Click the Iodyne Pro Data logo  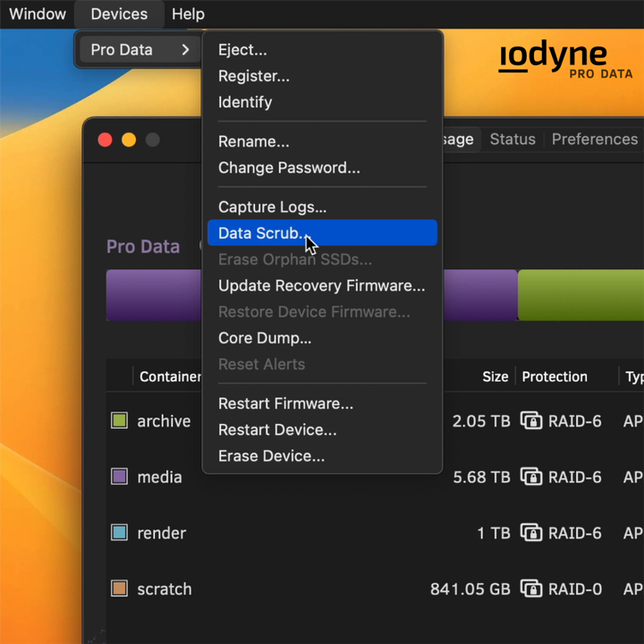click(x=565, y=60)
